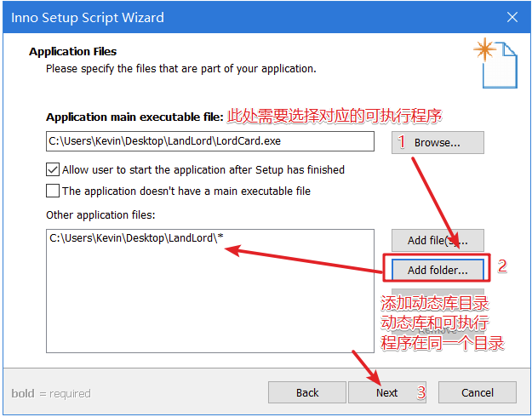
Task: Click the 'Other application files:' label
Action: coord(100,214)
